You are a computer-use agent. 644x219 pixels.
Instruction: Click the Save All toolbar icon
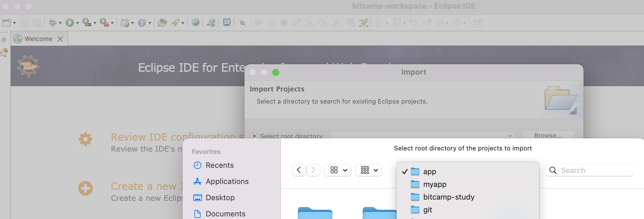(x=37, y=23)
